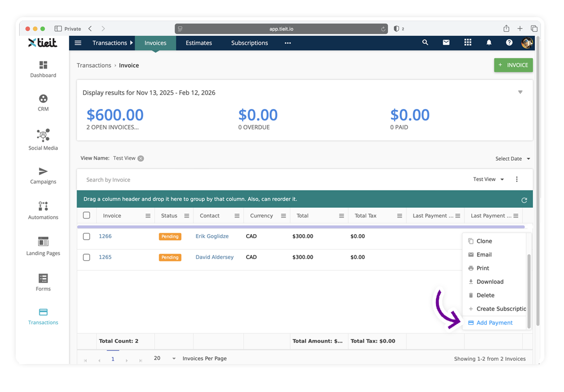Expand the Select Date dropdown
Viewport: 564px width, 392px height.
[513, 159]
